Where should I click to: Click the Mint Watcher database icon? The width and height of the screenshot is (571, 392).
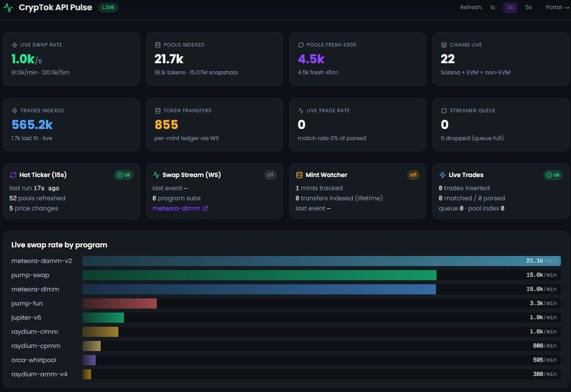[299, 175]
